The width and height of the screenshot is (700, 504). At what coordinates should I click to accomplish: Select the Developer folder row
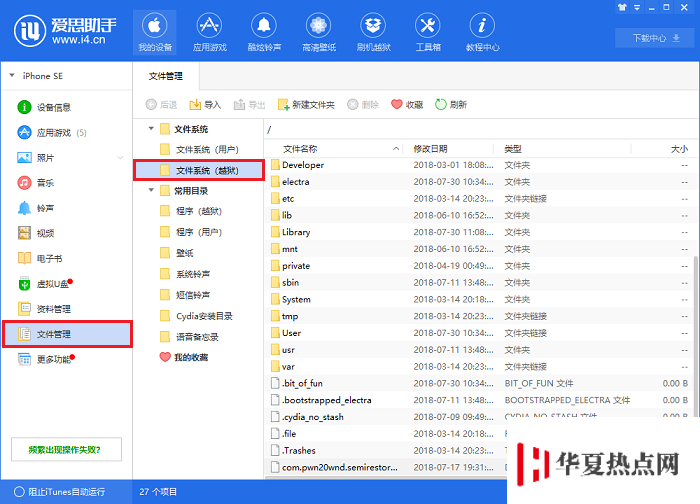479,165
